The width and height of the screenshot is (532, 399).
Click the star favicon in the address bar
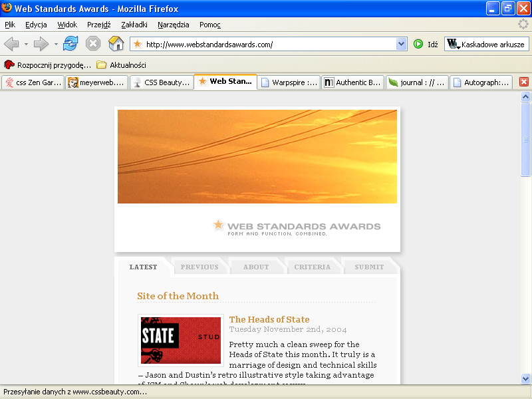click(x=138, y=44)
